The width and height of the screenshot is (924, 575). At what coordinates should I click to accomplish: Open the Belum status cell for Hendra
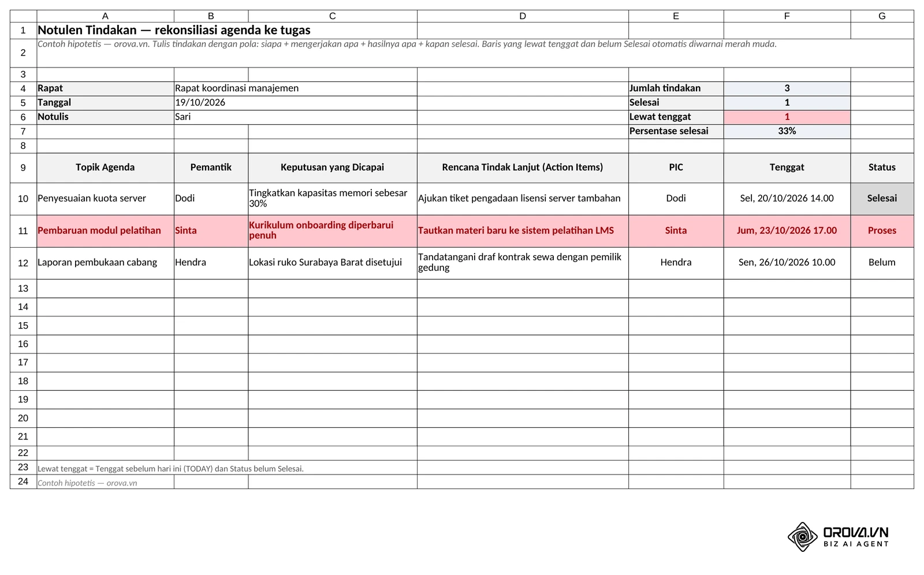pos(882,263)
